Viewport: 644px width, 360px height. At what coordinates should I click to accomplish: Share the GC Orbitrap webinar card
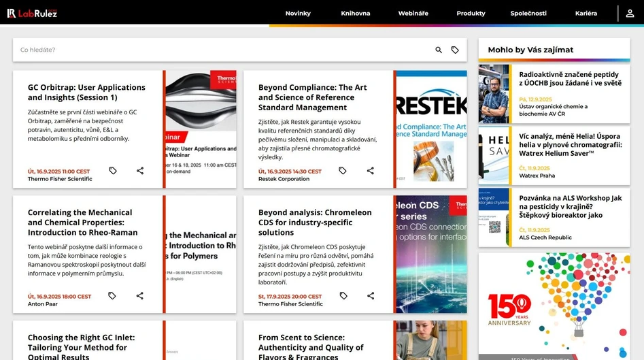[x=140, y=171]
